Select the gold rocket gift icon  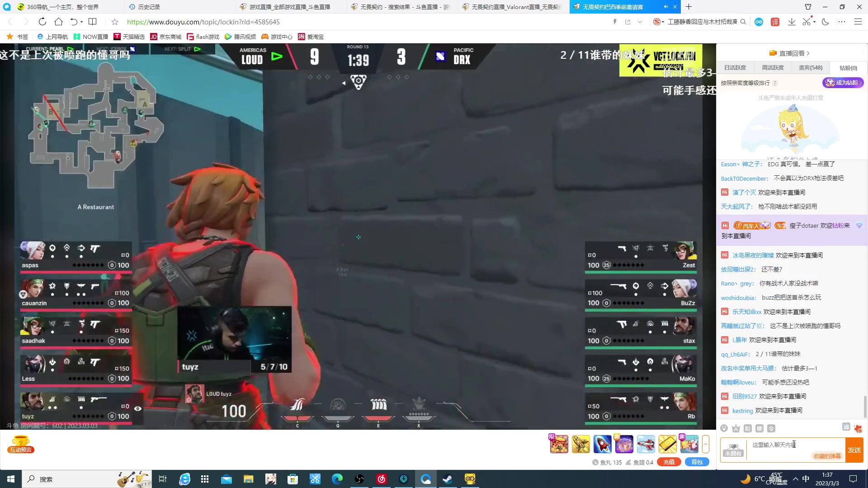pyautogui.click(x=581, y=444)
